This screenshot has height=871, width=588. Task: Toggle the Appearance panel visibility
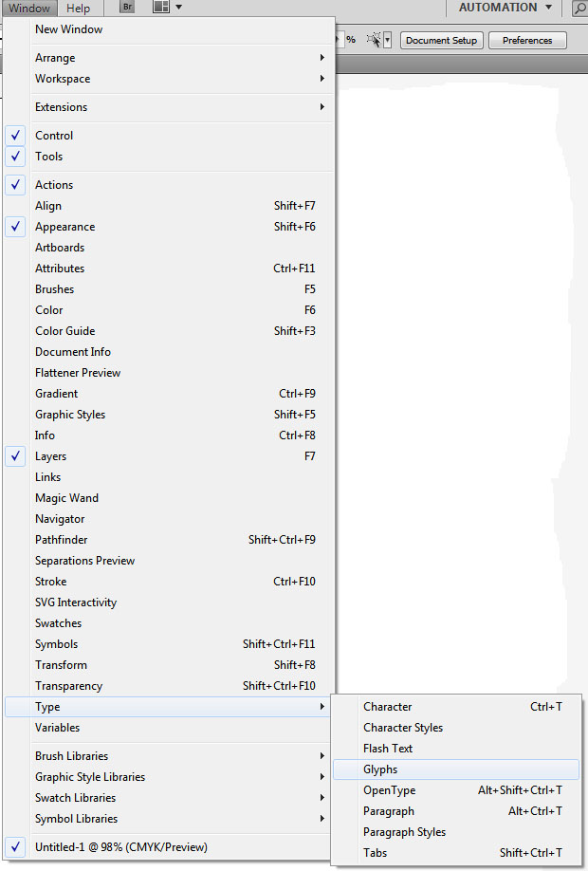[x=64, y=227]
